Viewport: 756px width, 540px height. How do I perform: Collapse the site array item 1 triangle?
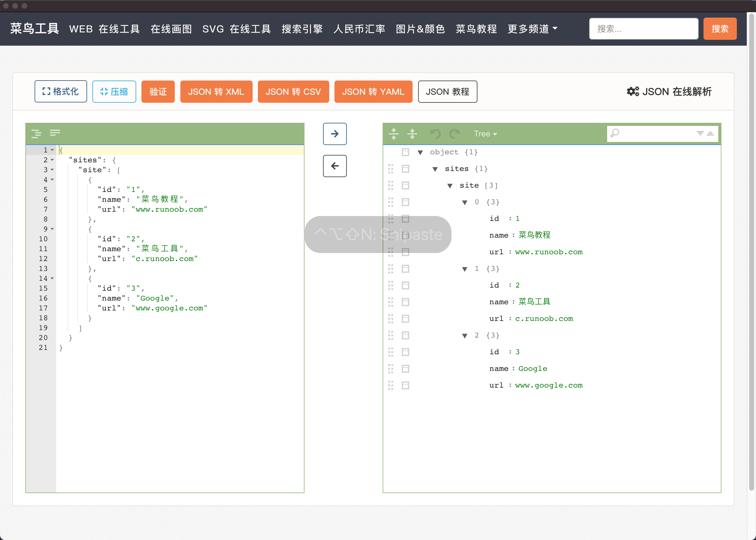(464, 269)
